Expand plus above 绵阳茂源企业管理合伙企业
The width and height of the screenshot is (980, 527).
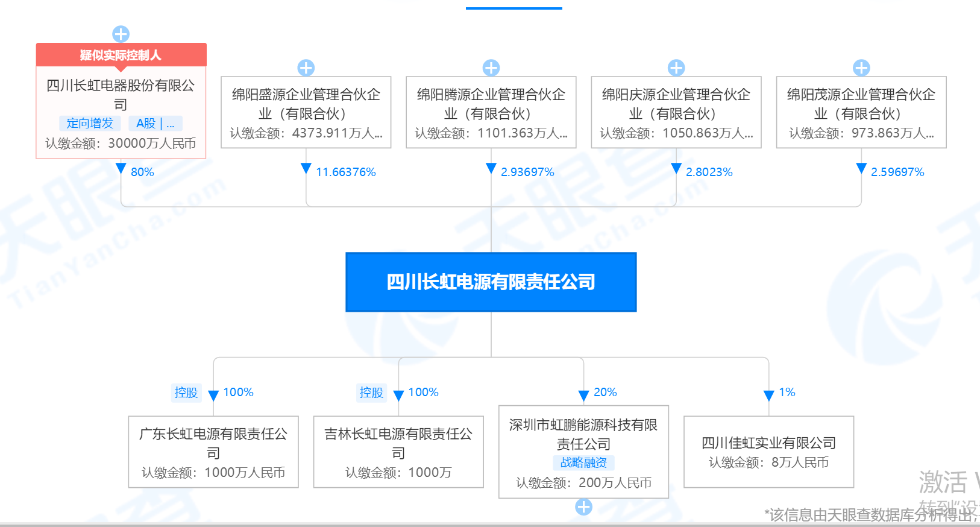pos(861,68)
